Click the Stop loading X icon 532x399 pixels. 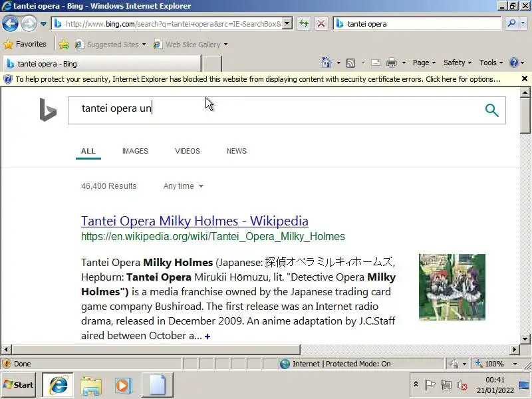pyautogui.click(x=321, y=24)
